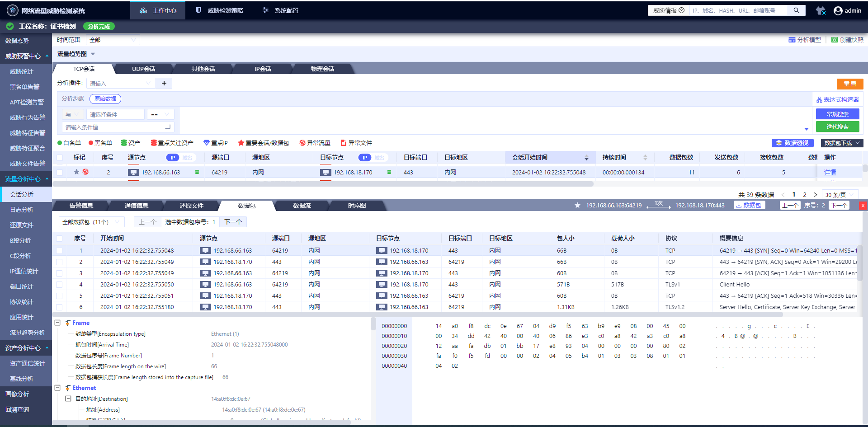The image size is (868, 427).
Task: Switch to the UDP会话 tab
Action: point(144,69)
